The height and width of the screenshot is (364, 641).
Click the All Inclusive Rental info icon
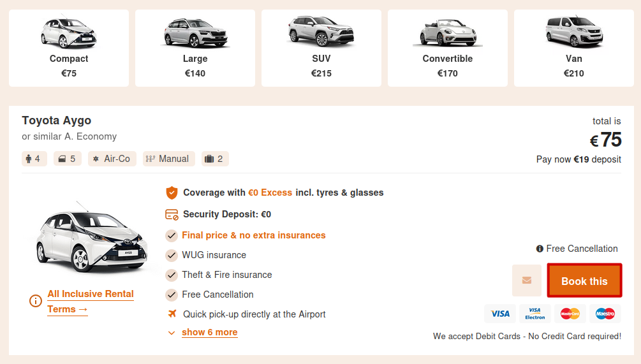point(36,301)
